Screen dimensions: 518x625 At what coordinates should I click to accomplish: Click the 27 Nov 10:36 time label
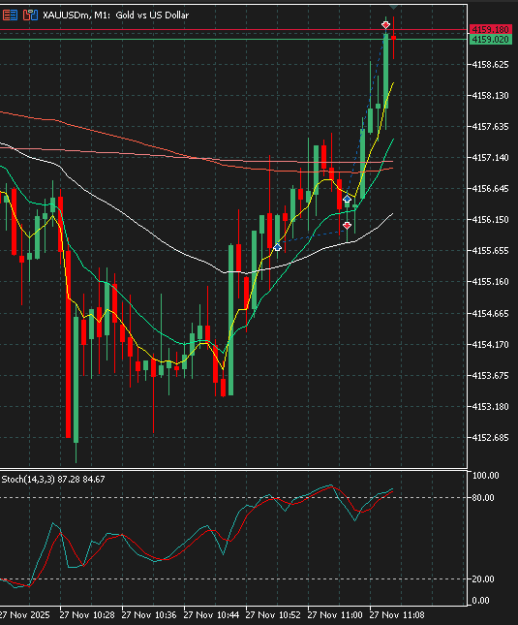pyautogui.click(x=149, y=615)
